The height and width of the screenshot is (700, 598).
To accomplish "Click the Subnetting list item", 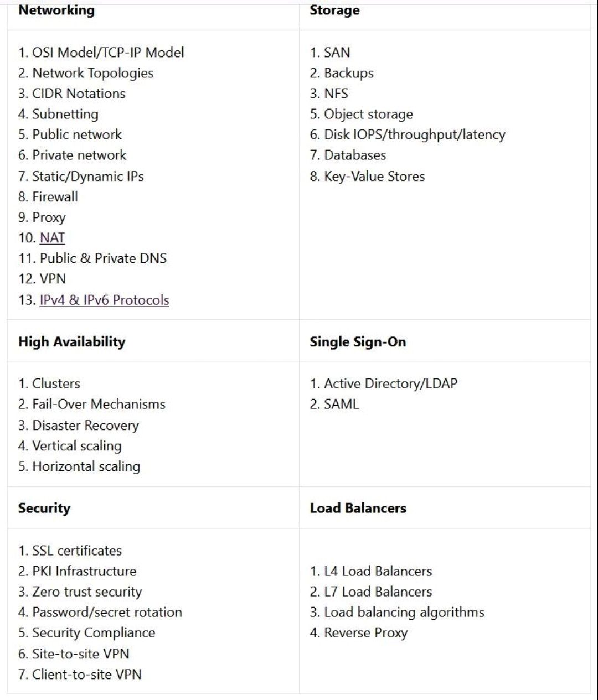I will [58, 114].
